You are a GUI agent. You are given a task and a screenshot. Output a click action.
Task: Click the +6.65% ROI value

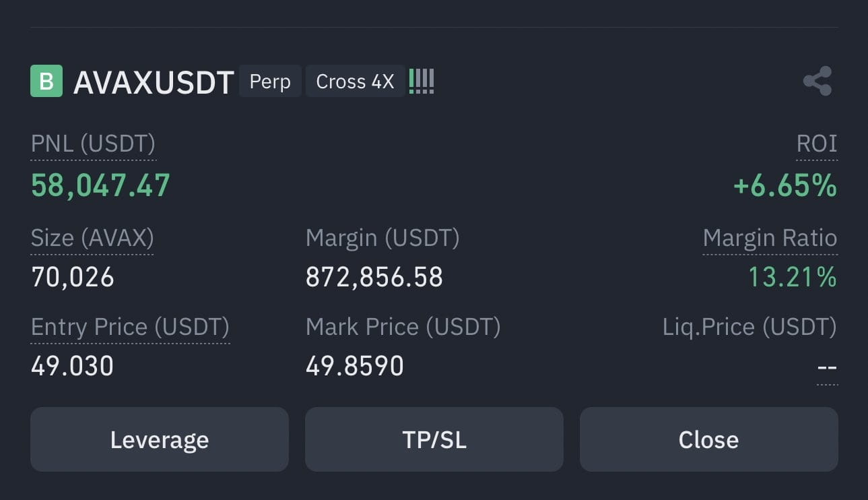pyautogui.click(x=784, y=185)
